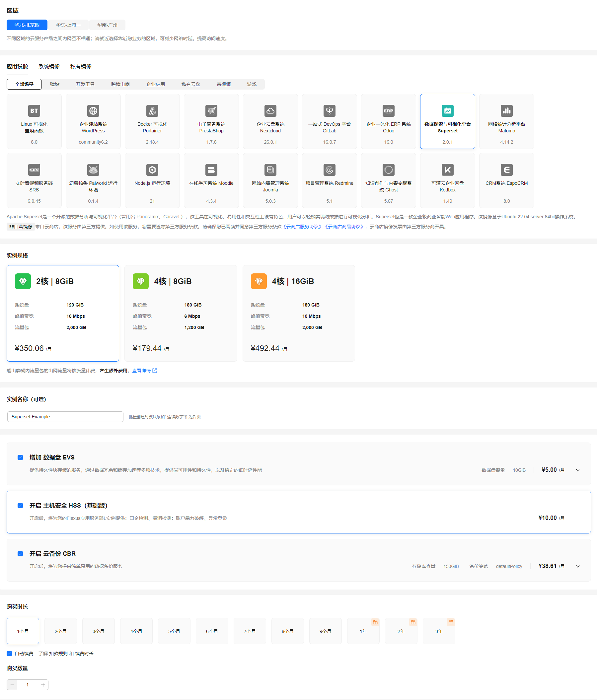This screenshot has width=597, height=700.
Task: Select the SRS video server icon
Action: point(34,170)
